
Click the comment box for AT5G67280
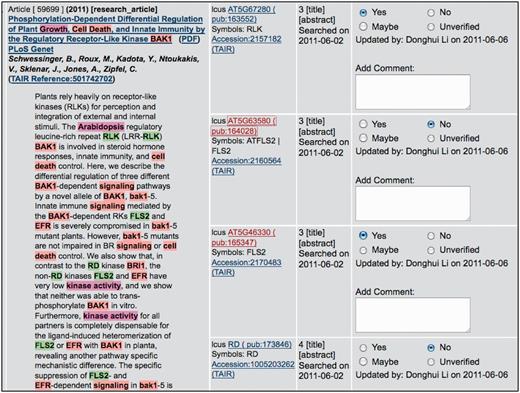pos(413,92)
